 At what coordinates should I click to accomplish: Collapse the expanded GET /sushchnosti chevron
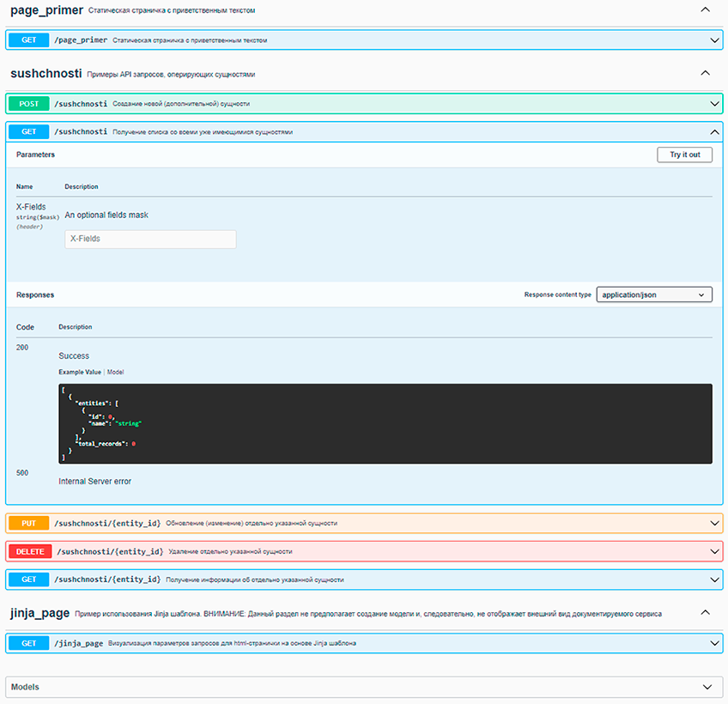coord(713,132)
